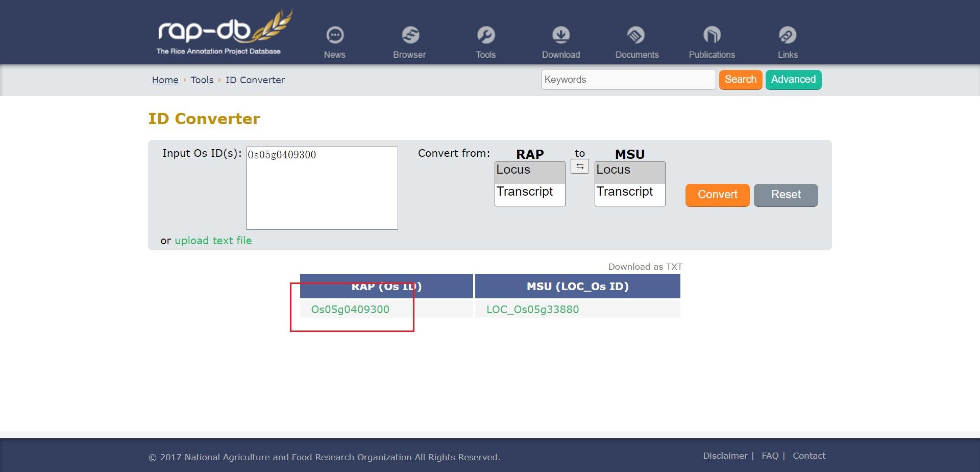980x472 pixels.
Task: Swap RAP and MSU conversion direction
Action: pyautogui.click(x=579, y=167)
